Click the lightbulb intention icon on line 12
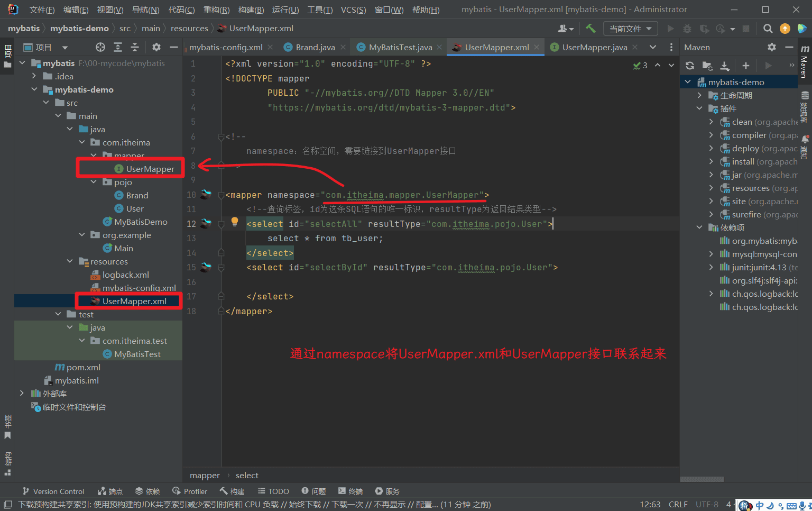Screen dimensions: 812x511 235,222
